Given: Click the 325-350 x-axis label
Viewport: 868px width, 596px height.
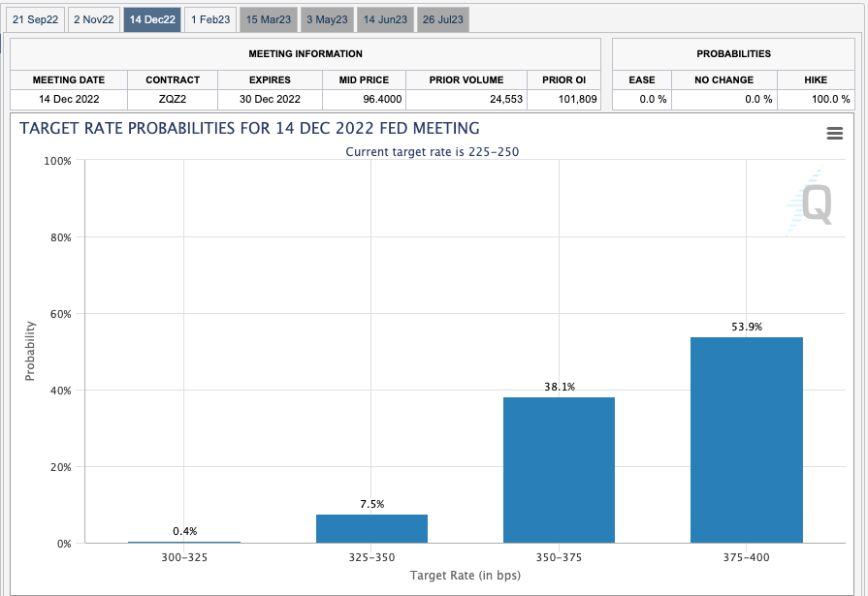Looking at the screenshot, I should (372, 557).
